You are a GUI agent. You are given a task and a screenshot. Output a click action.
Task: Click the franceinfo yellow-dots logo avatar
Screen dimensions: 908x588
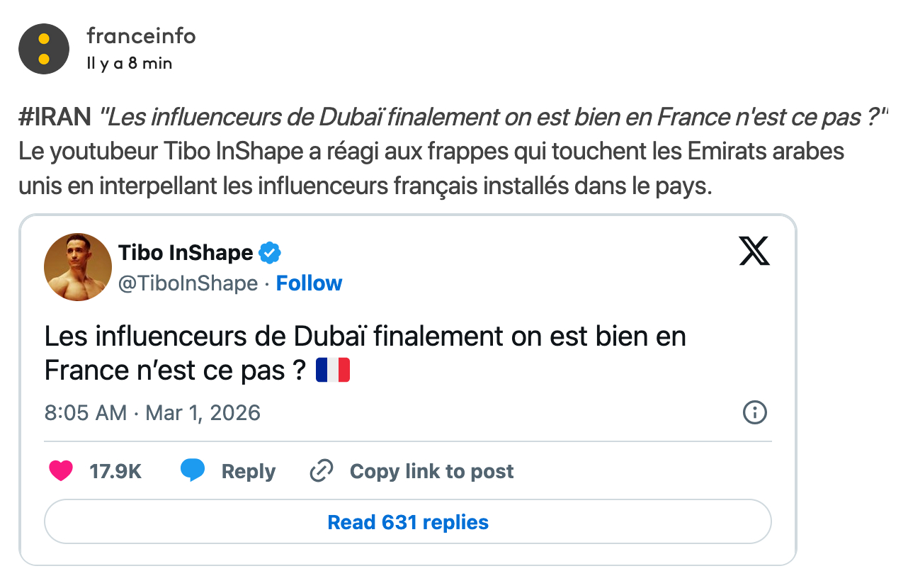43,49
